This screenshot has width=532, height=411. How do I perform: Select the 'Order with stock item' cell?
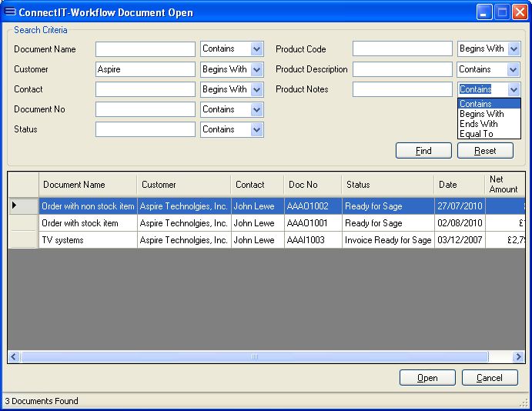pos(88,223)
